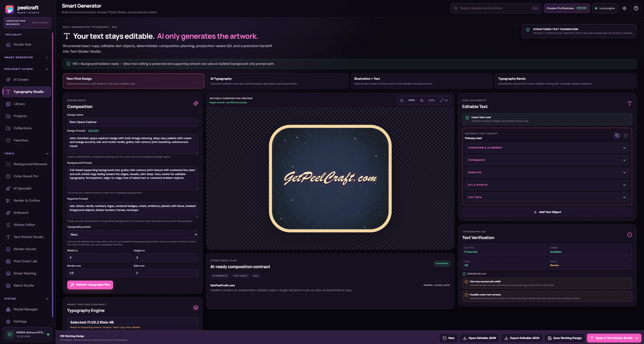
Task: Click the Design name input field
Action: 133,122
